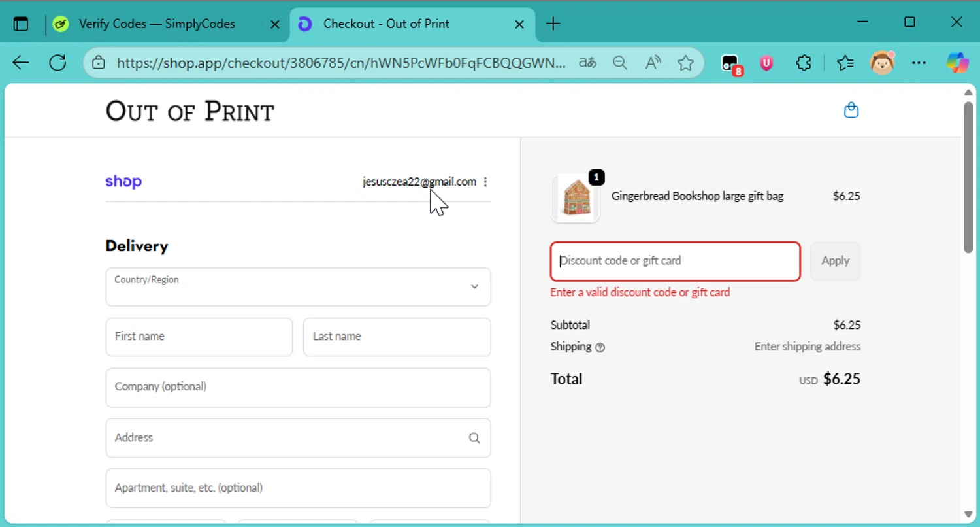Click the 'Gingerbread Bookshop large gift bag' text
Viewport: 980px width, 527px height.
pyautogui.click(x=697, y=195)
